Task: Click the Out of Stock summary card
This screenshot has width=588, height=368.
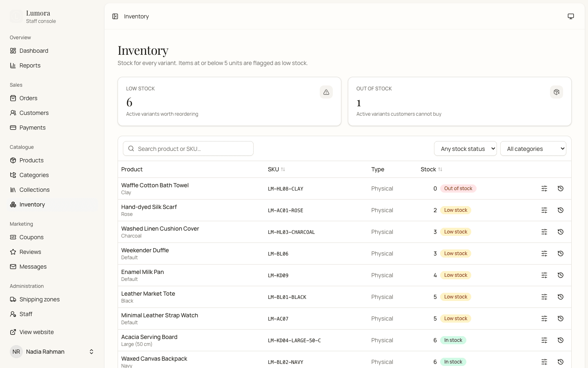Action: (460, 101)
